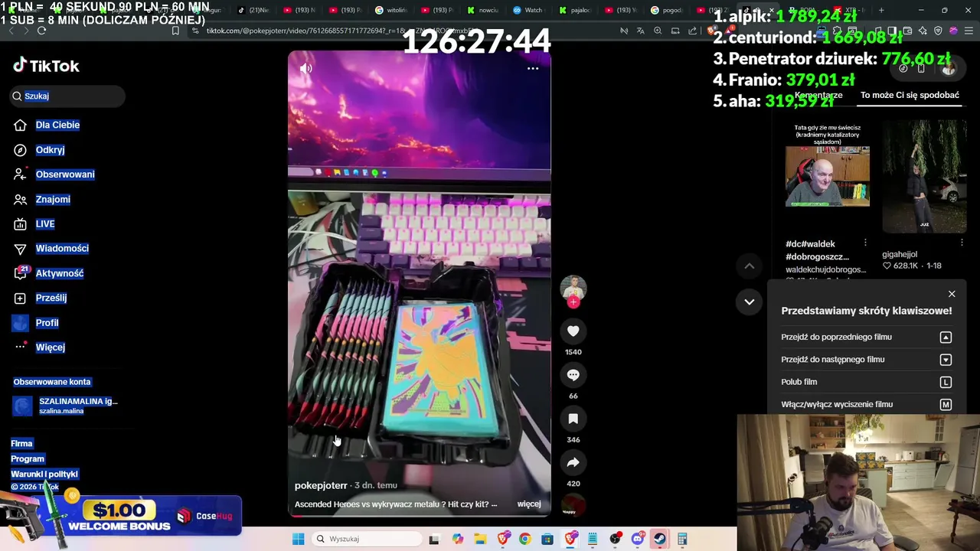Open the three-dot video options menu
Screen dimensions: 980x551
pyautogui.click(x=533, y=68)
